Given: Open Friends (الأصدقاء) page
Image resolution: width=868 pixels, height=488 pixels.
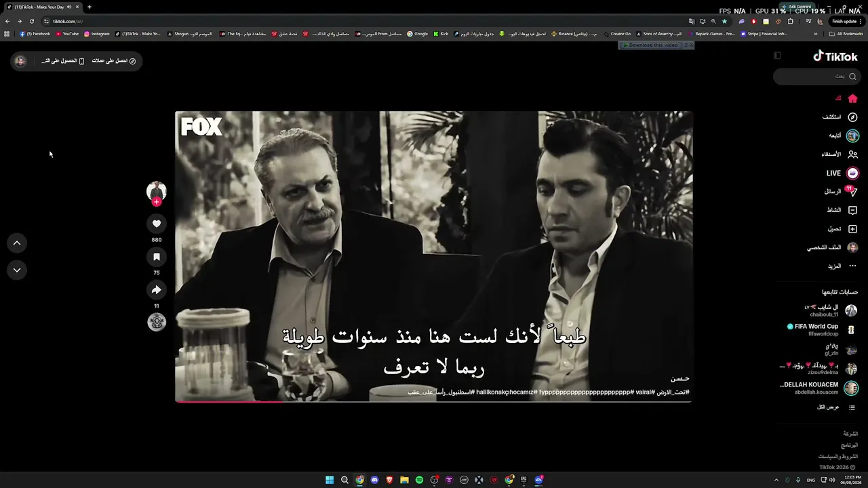Looking at the screenshot, I should tap(840, 155).
